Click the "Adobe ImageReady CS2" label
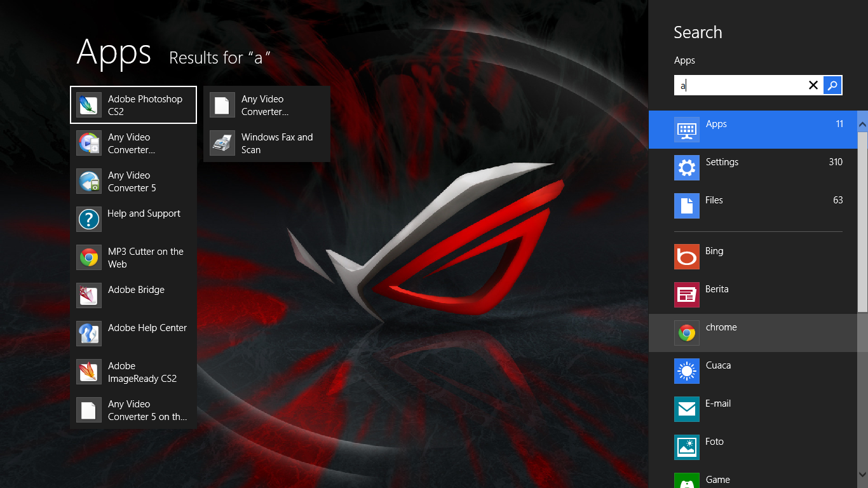The image size is (868, 488). click(142, 372)
